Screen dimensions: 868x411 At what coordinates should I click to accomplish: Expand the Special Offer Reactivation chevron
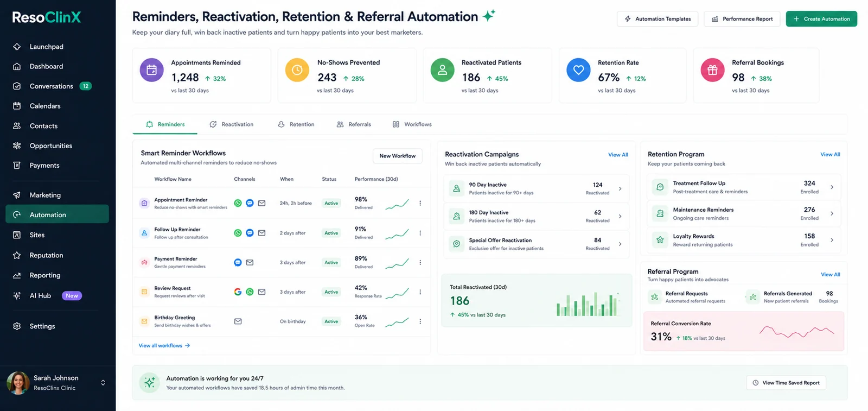click(620, 244)
